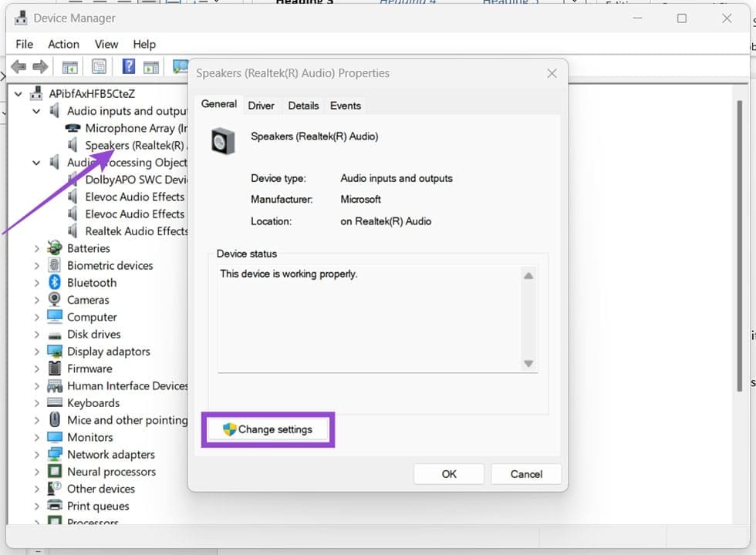
Task: Expand the Display adaptors category
Action: coord(36,351)
